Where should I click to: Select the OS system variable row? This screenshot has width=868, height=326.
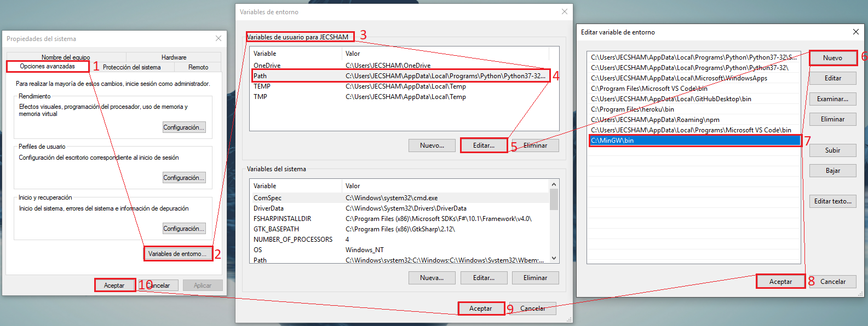(x=399, y=250)
